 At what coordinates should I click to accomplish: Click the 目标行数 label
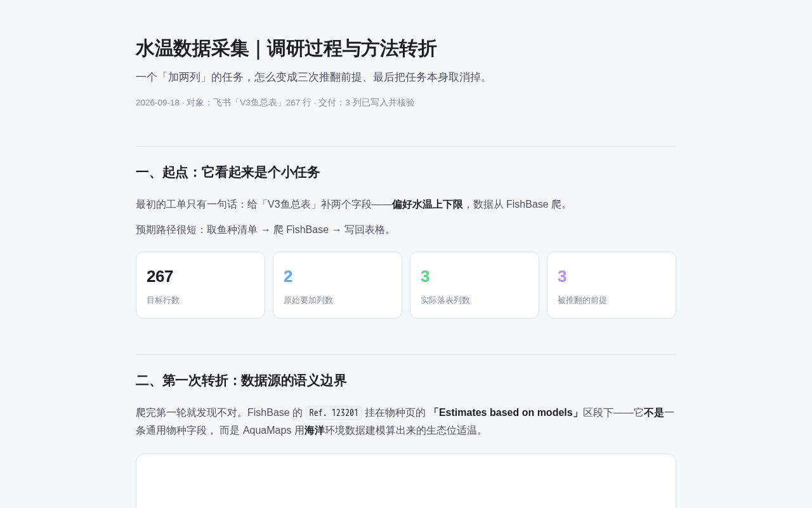point(163,300)
